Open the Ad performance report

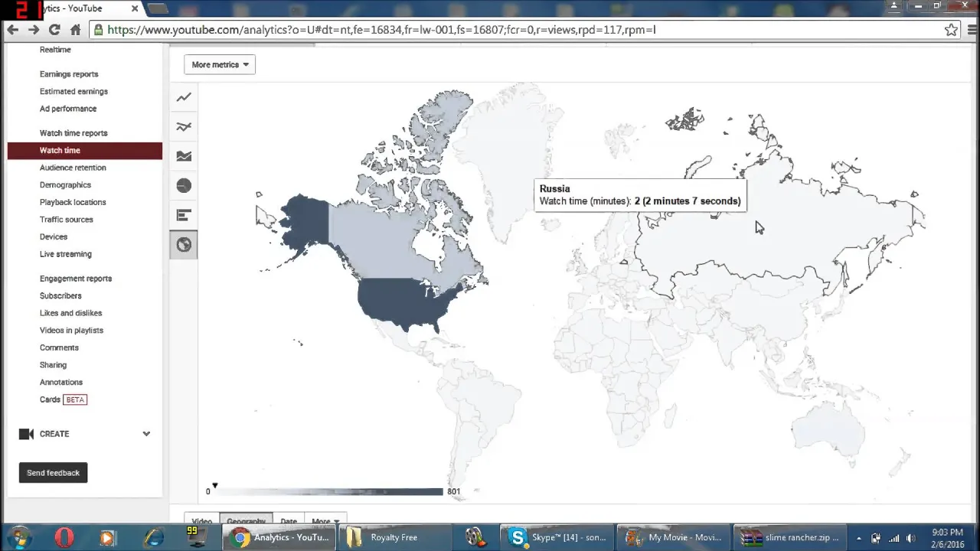tap(68, 109)
